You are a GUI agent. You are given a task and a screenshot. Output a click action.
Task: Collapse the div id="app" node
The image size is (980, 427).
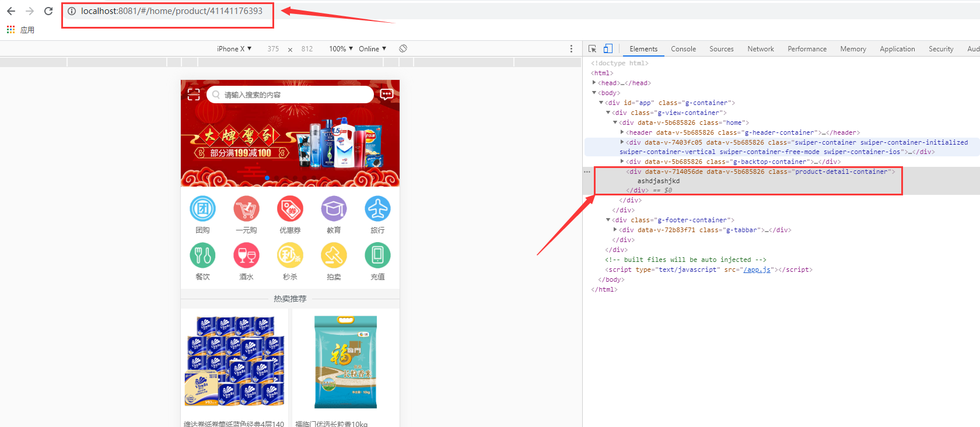tap(601, 103)
